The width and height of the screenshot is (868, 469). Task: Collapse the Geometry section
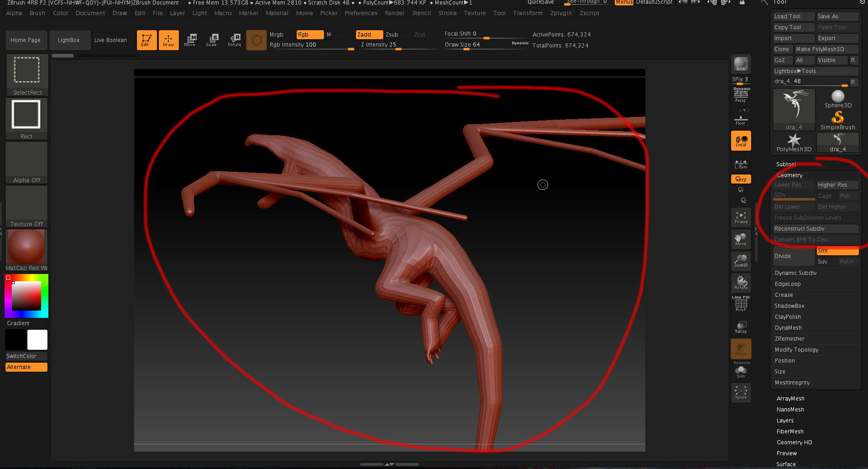pos(790,175)
